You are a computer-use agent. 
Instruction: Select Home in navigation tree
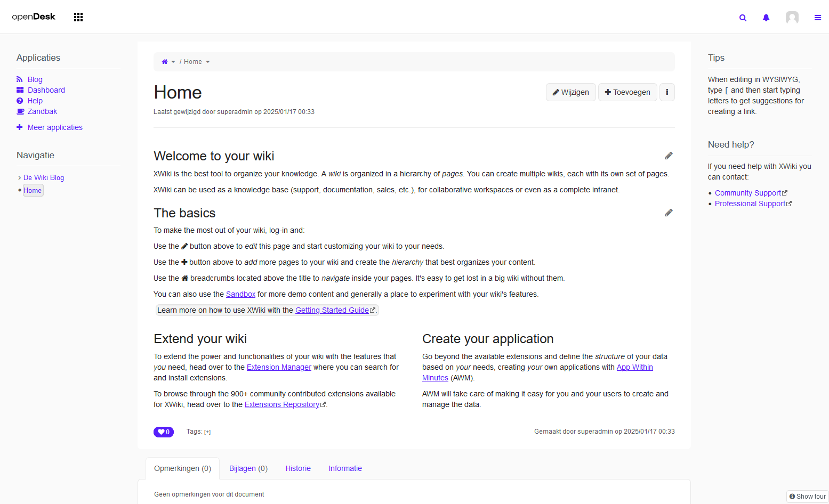(33, 190)
